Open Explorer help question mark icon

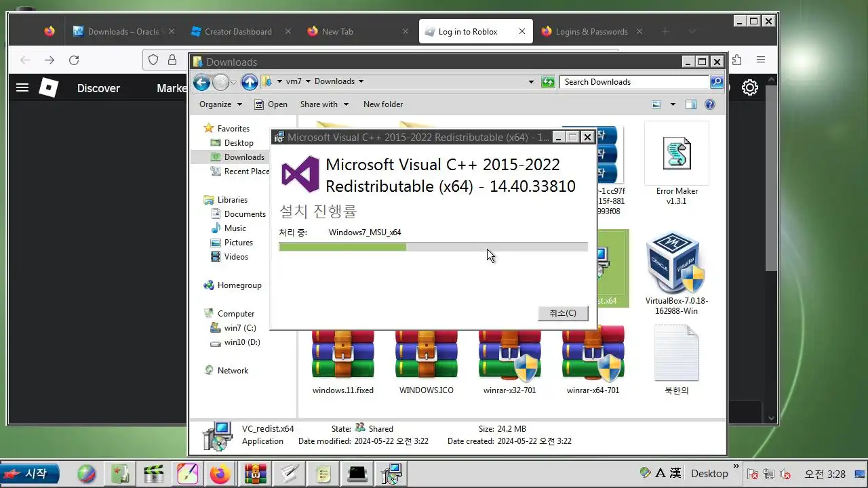tap(710, 104)
